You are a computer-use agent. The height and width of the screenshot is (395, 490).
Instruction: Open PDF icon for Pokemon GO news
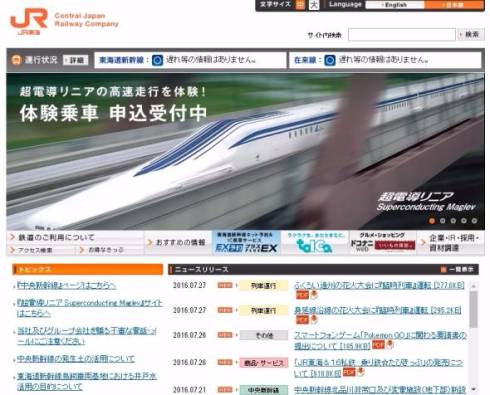[x=378, y=345]
